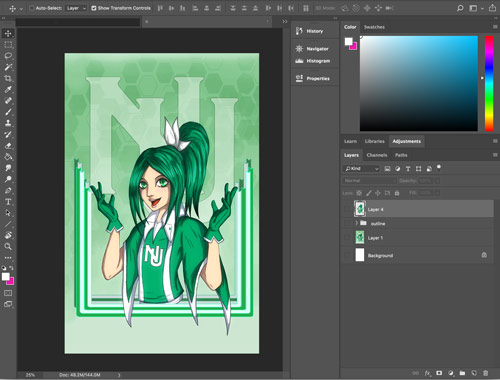Screen dimensions: 500x380
Task: Select the Hand tool
Action: [x=8, y=235]
